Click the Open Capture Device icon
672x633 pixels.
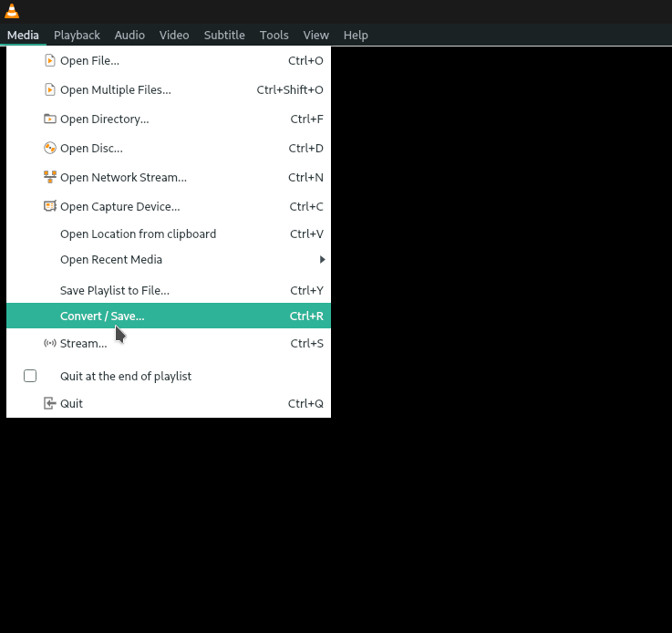point(50,206)
